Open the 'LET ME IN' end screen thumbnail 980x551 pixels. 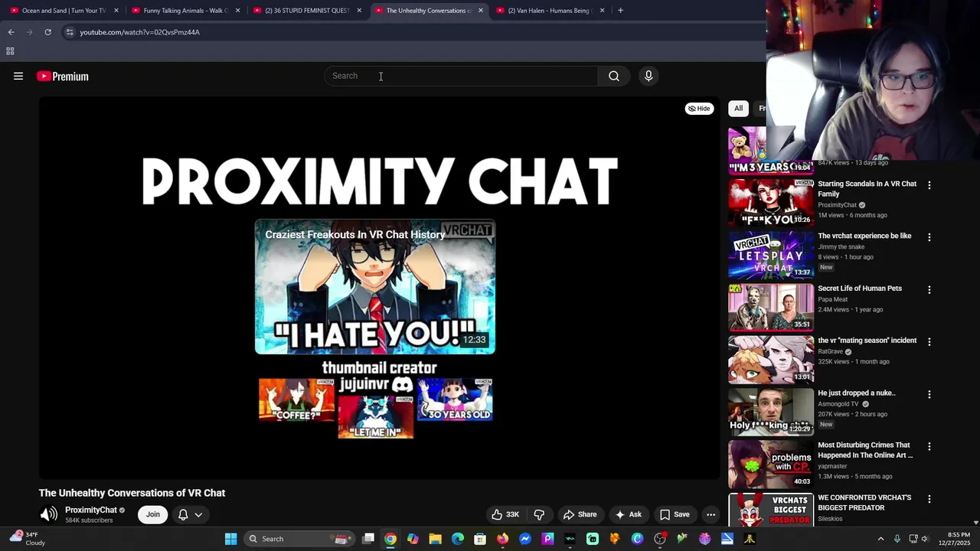click(x=375, y=417)
